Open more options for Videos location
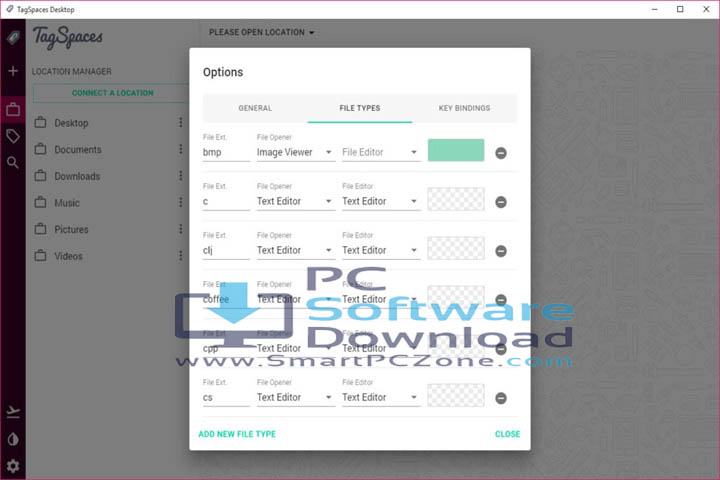This screenshot has height=480, width=720. point(180,255)
